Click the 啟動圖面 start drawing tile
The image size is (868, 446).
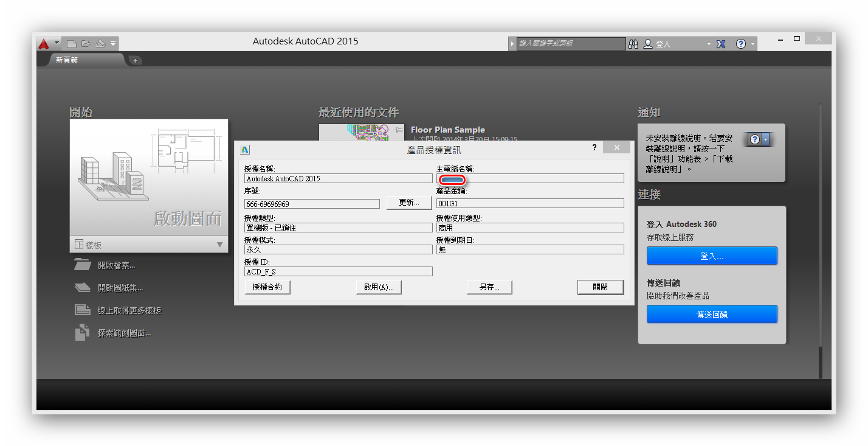click(x=149, y=177)
